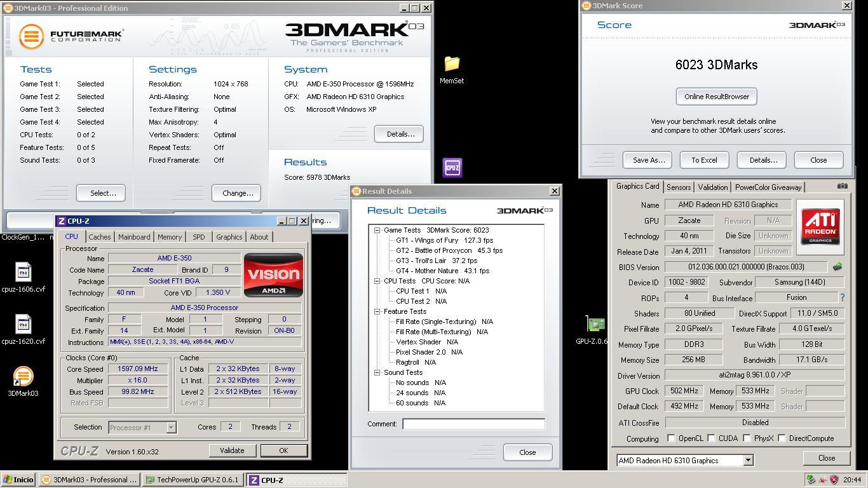Minimize the 3DMark03 main window

tap(404, 8)
